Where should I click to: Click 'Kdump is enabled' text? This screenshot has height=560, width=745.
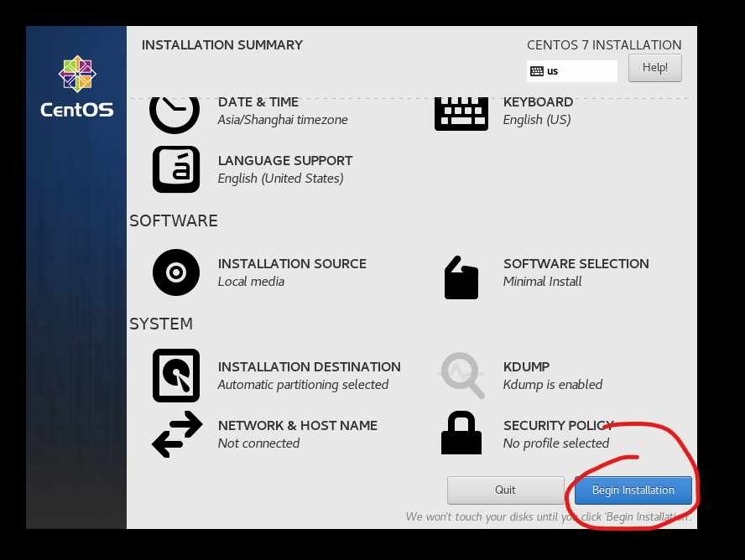click(553, 385)
